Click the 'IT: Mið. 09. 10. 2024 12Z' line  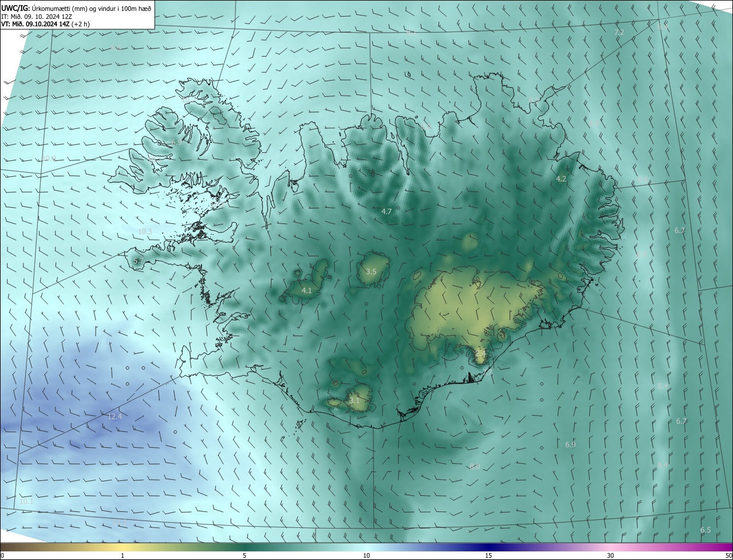coord(37,17)
